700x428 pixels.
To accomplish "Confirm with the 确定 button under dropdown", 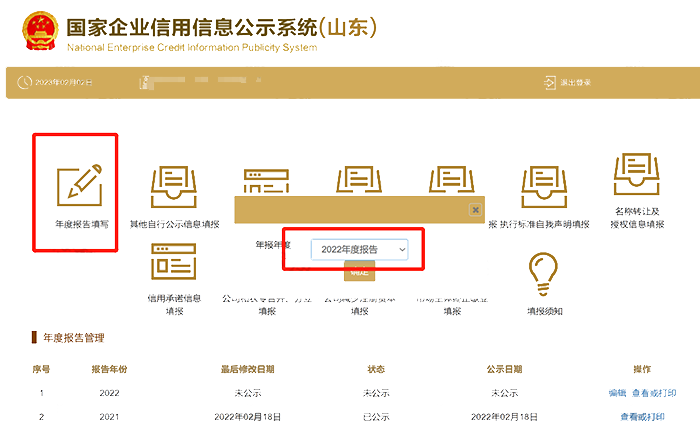I will (x=359, y=271).
